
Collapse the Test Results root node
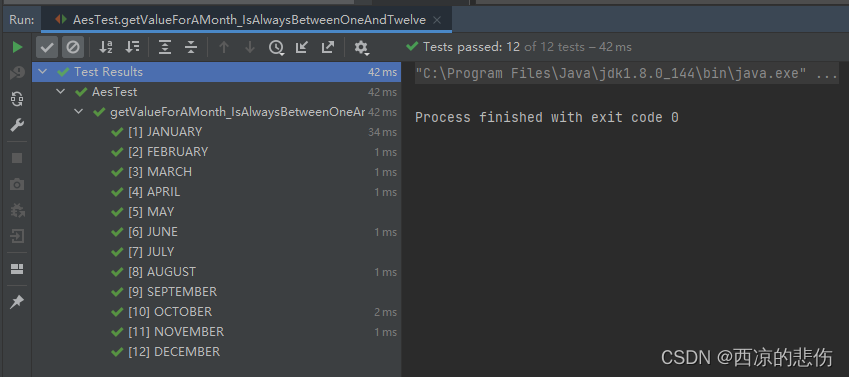point(42,72)
